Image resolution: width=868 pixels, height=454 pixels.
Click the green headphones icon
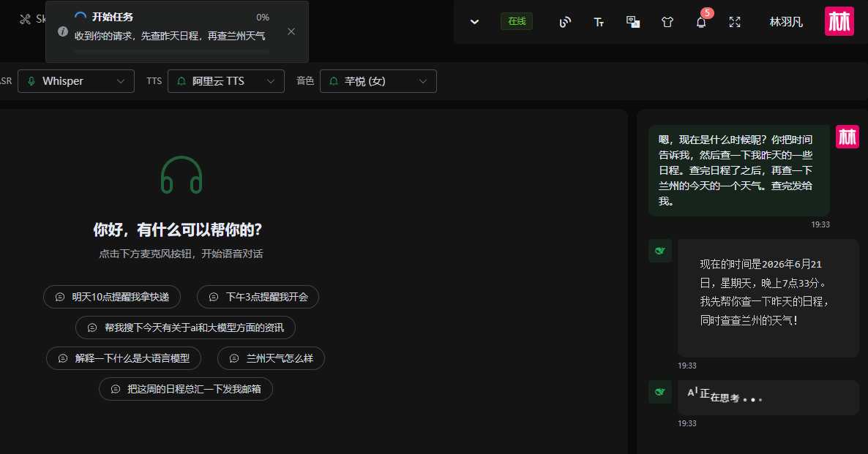(x=181, y=175)
